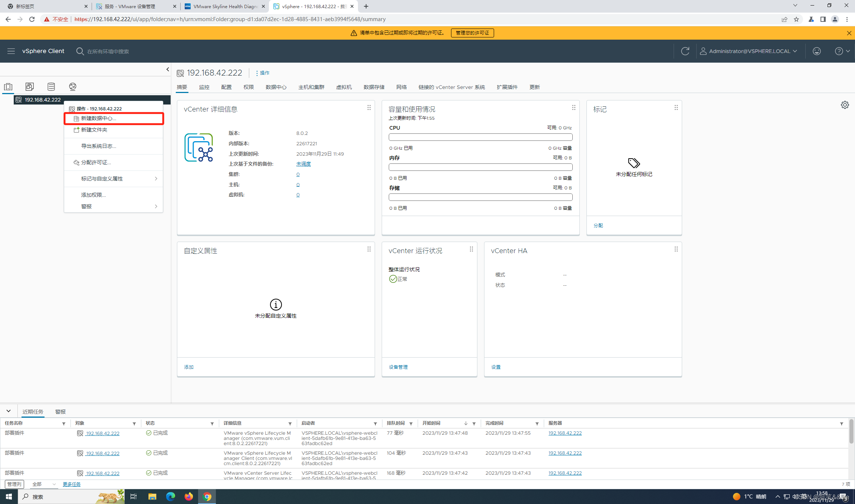Image resolution: width=855 pixels, height=504 pixels.
Task: Open summary page settings gear
Action: [x=845, y=105]
